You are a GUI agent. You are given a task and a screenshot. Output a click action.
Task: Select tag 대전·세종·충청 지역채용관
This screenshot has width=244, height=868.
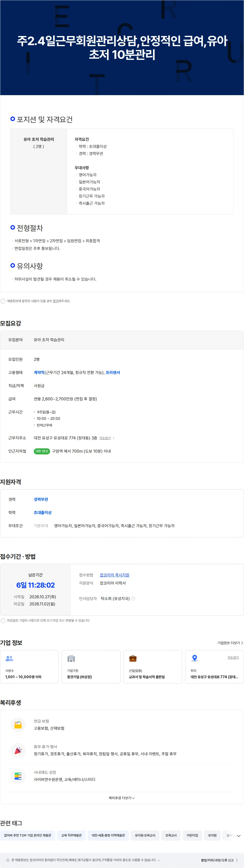(x=108, y=835)
